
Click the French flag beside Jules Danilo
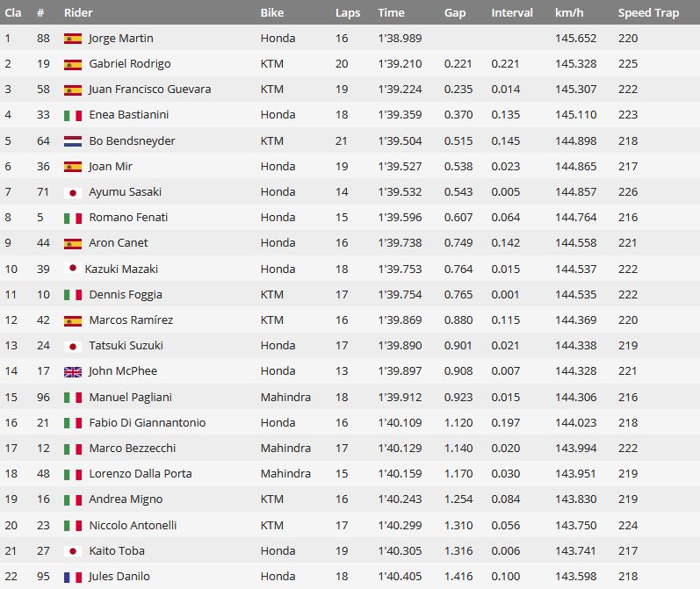pyautogui.click(x=73, y=578)
